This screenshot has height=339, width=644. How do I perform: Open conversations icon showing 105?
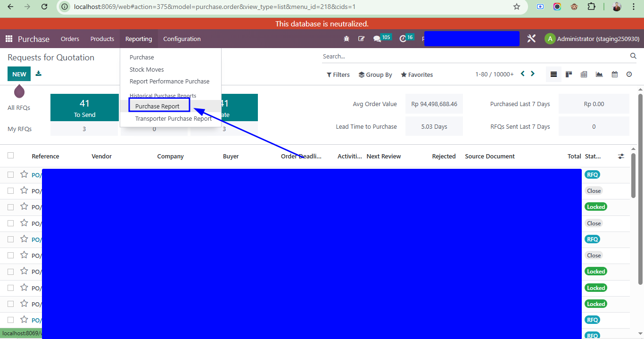pyautogui.click(x=382, y=38)
